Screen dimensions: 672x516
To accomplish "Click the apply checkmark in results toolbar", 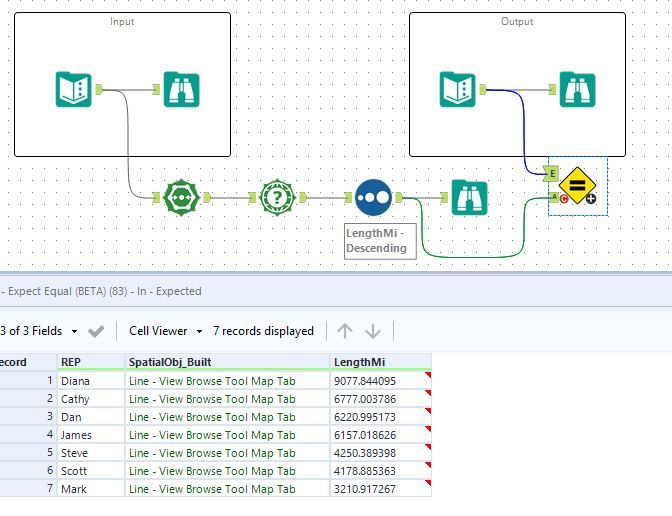I will coord(96,331).
